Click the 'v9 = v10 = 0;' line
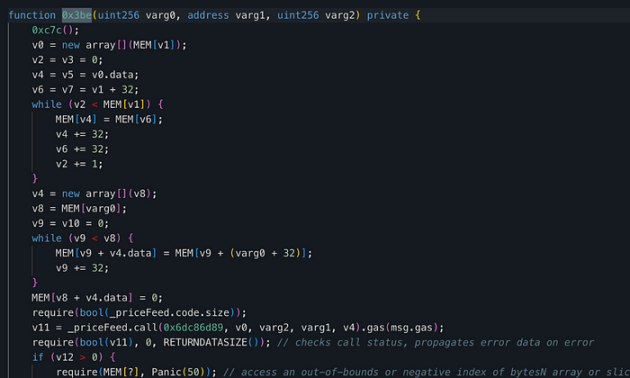The width and height of the screenshot is (630, 378). click(70, 223)
